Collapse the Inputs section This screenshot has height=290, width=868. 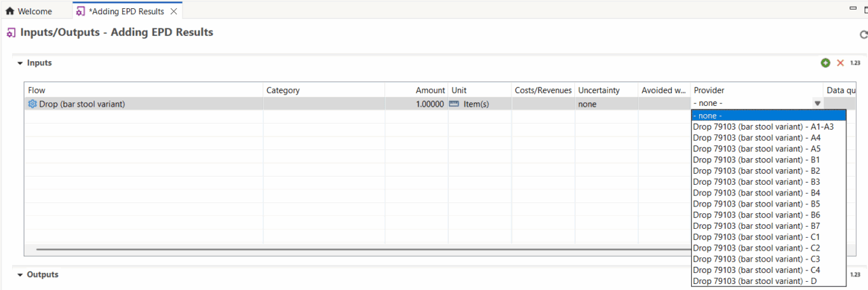[20, 63]
